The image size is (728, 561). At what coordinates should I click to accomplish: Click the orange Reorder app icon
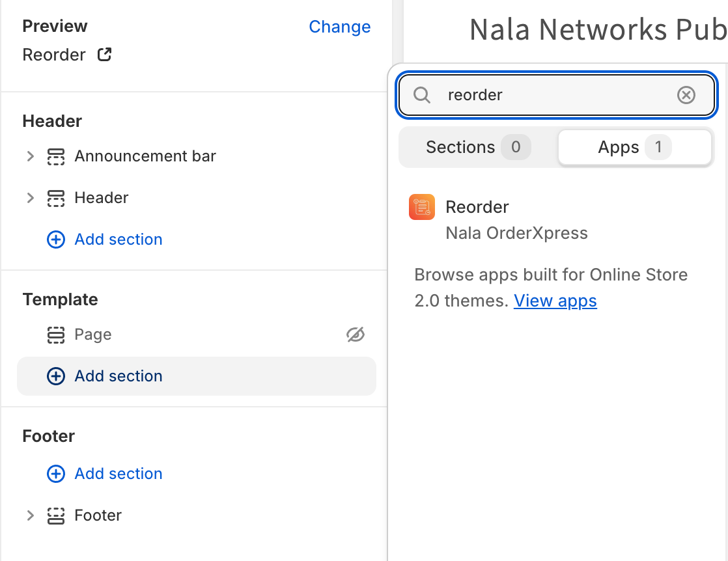422,207
